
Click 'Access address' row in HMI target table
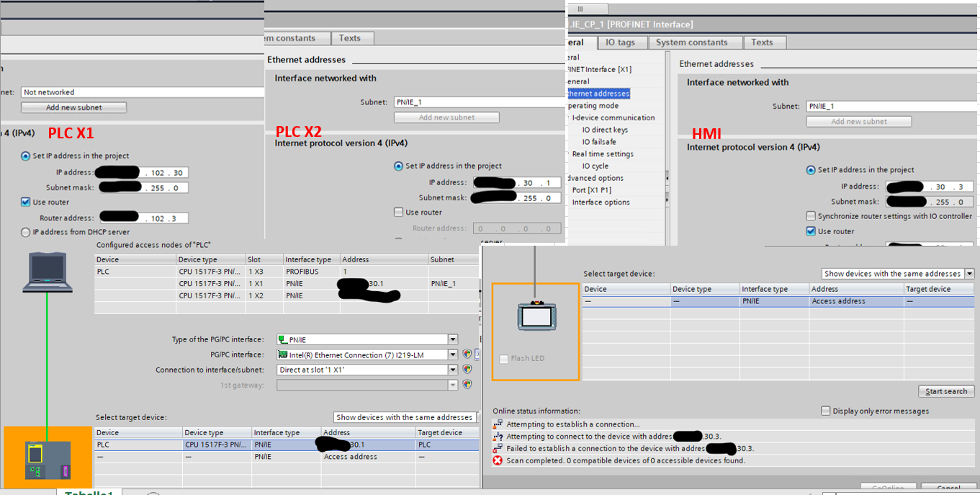click(778, 301)
